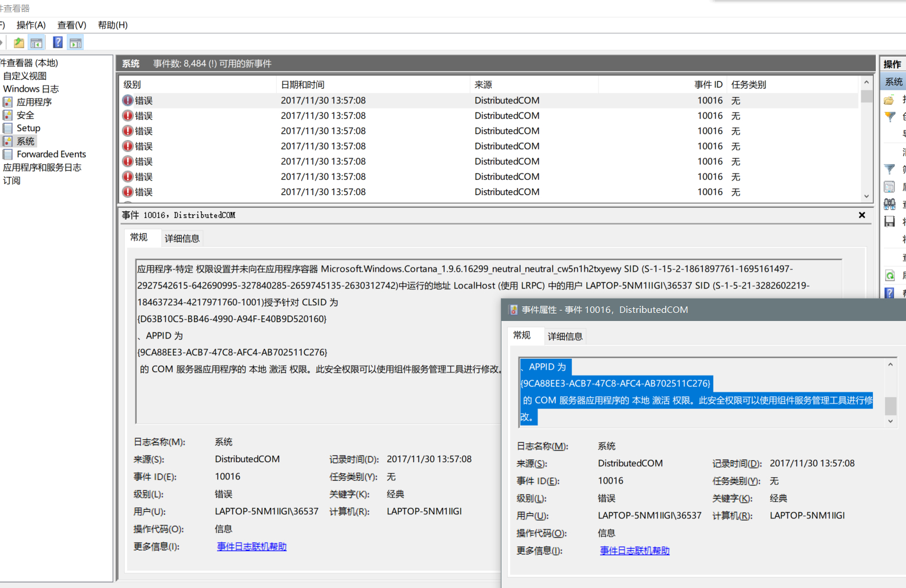Sort events by the 来源 column header
The image size is (906, 588).
(x=534, y=85)
